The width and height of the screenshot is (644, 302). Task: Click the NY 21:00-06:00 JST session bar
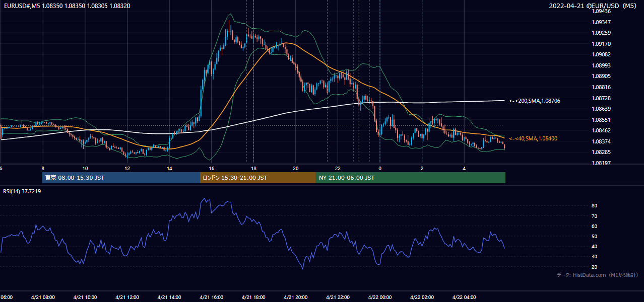point(411,178)
